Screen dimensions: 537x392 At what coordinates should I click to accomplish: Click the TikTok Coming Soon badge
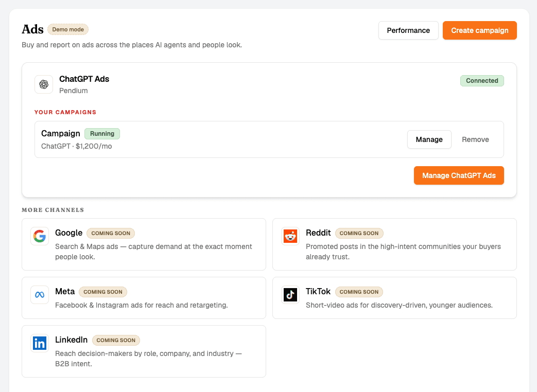359,292
